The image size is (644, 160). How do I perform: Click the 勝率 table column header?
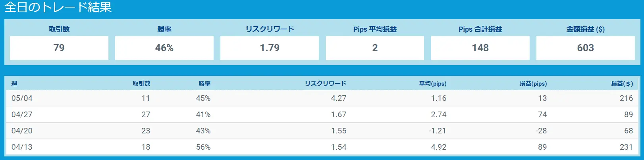(204, 83)
